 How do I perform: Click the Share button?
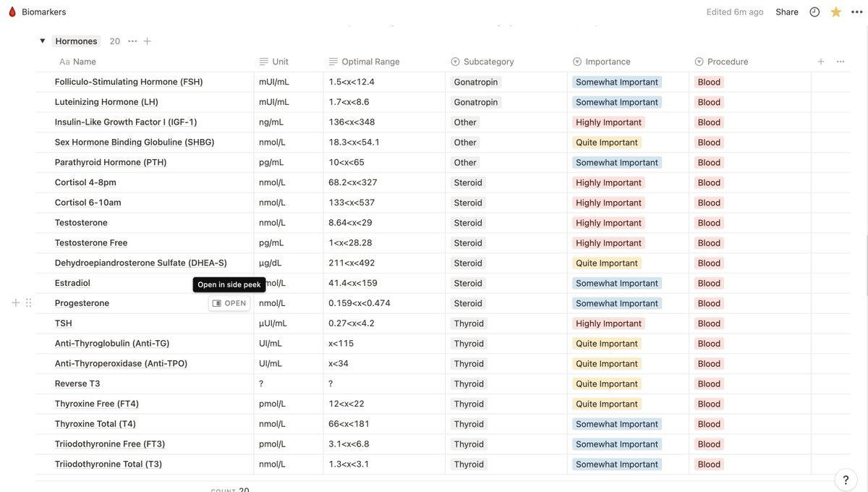(x=787, y=12)
